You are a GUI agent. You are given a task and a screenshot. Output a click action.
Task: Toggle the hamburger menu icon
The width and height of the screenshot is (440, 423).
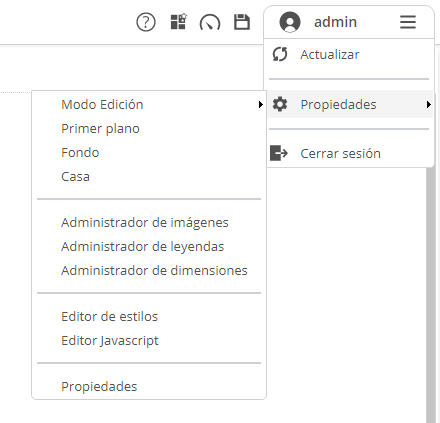(x=408, y=22)
